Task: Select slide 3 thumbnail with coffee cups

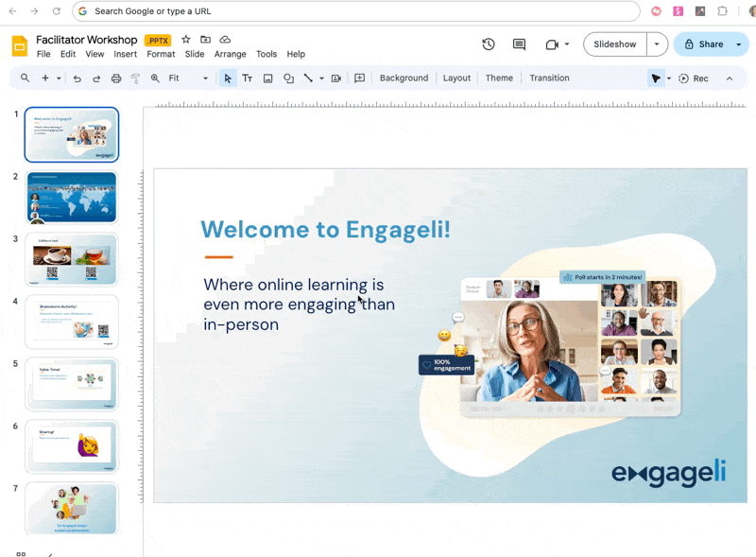Action: 72,259
